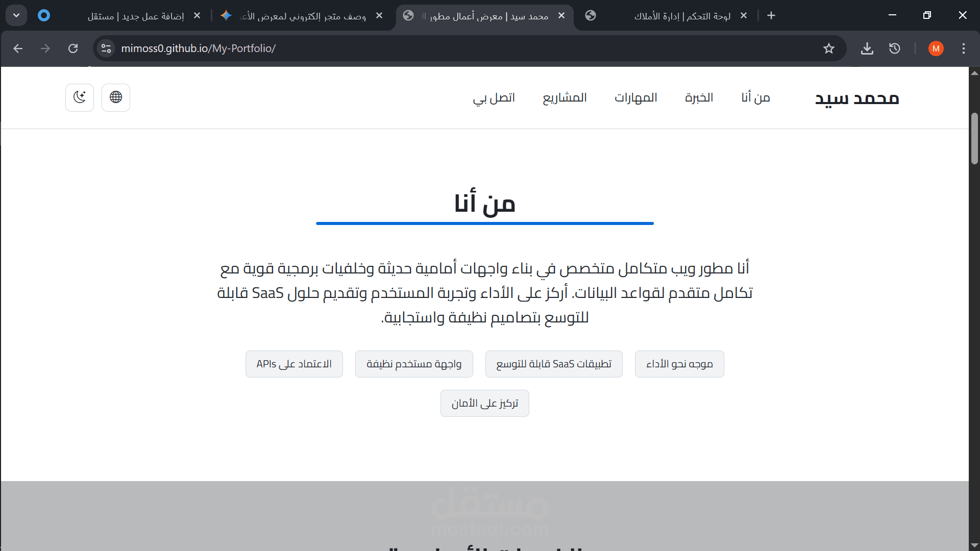980x551 pixels.
Task: Go to the اتصل بي section link
Action: point(494,97)
